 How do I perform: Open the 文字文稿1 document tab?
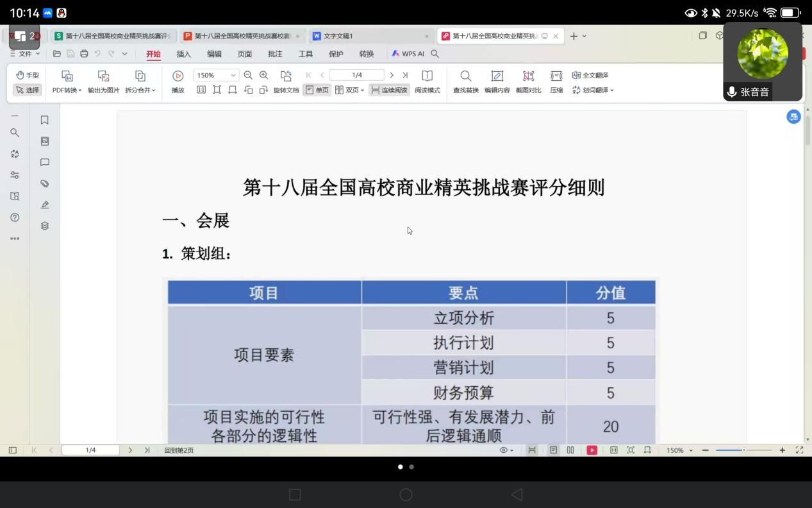click(365, 36)
